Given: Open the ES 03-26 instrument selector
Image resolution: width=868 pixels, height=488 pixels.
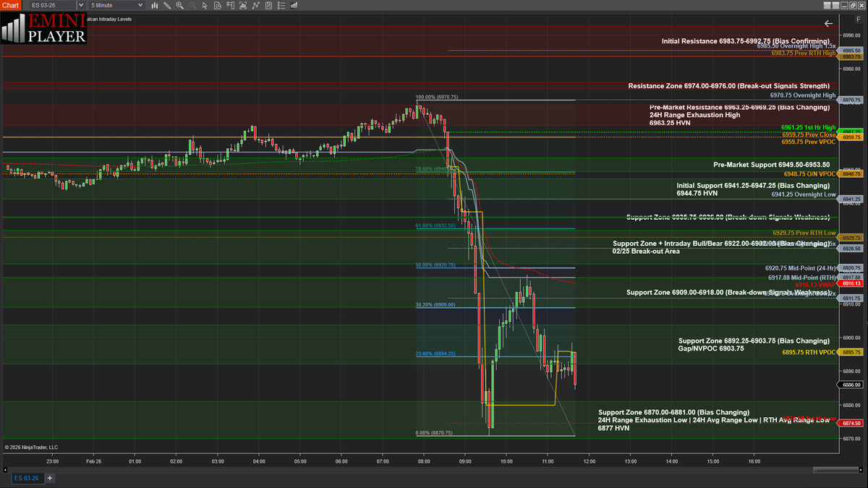Looking at the screenshot, I should 52,5.
